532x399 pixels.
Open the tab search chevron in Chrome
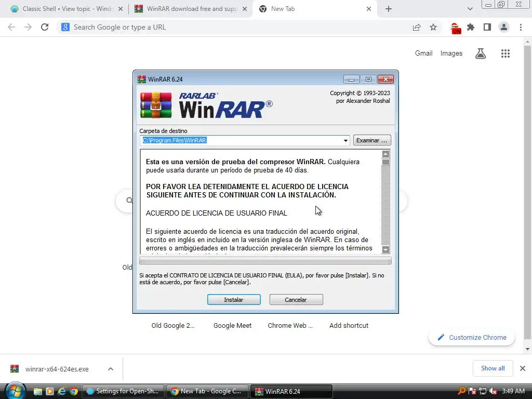470,9
